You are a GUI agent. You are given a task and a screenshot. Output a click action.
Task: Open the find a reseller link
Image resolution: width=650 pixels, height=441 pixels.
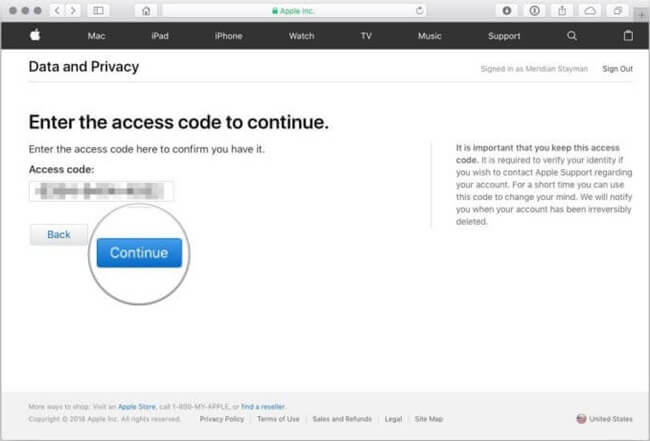[x=263, y=407]
